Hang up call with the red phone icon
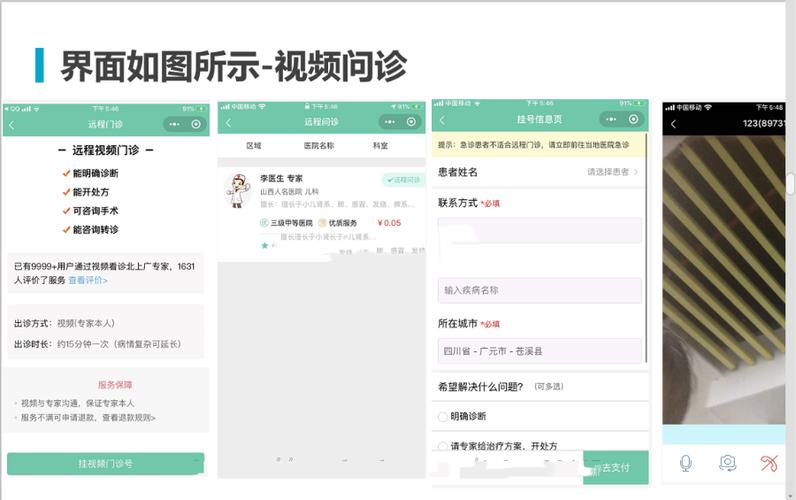The width and height of the screenshot is (796, 500). [x=769, y=463]
